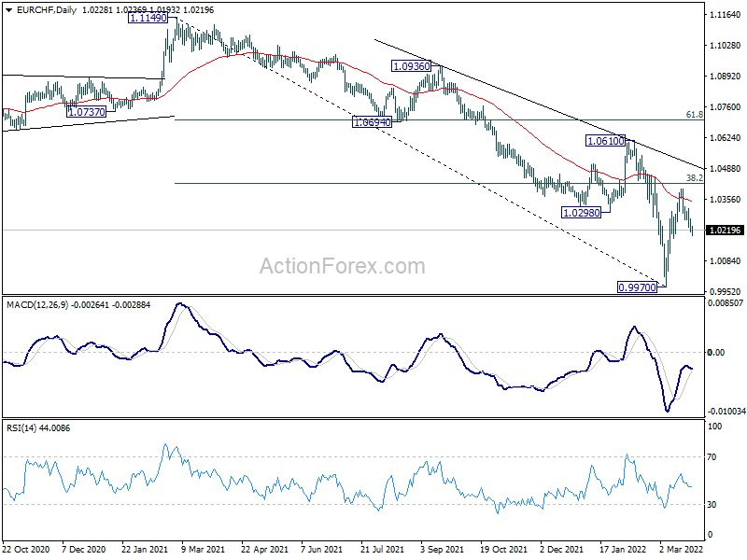This screenshot has width=747, height=560.
Task: Select the 7 Jun 2021 date label
Action: click(321, 550)
